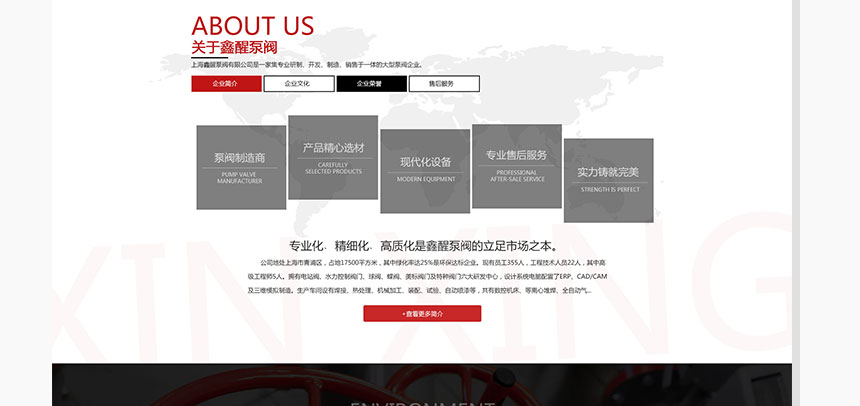The image size is (860, 406).
Task: Click the paragraph line starting 及三维模拟制造
Action: click(x=420, y=291)
